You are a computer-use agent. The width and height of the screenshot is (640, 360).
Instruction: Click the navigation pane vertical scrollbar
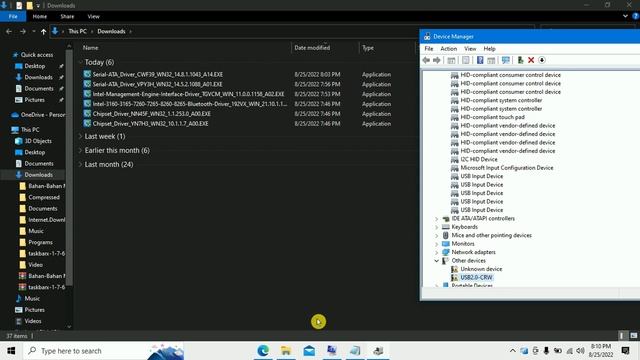[x=69, y=167]
